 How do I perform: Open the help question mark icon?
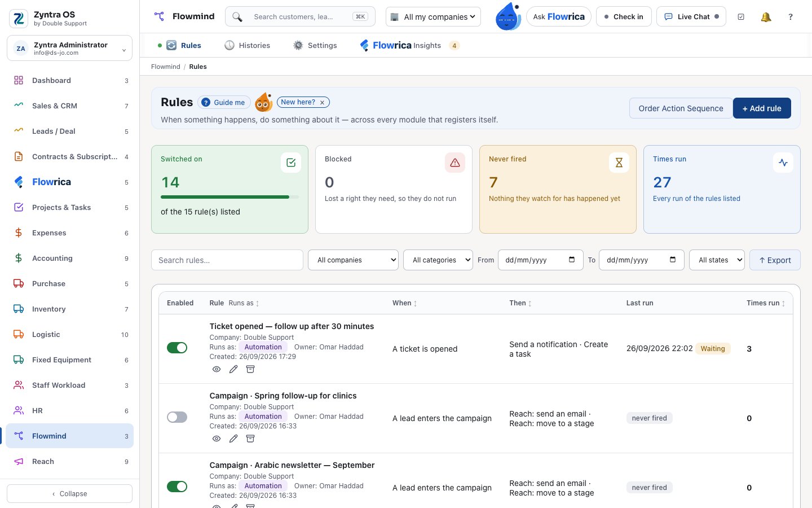[x=791, y=17]
